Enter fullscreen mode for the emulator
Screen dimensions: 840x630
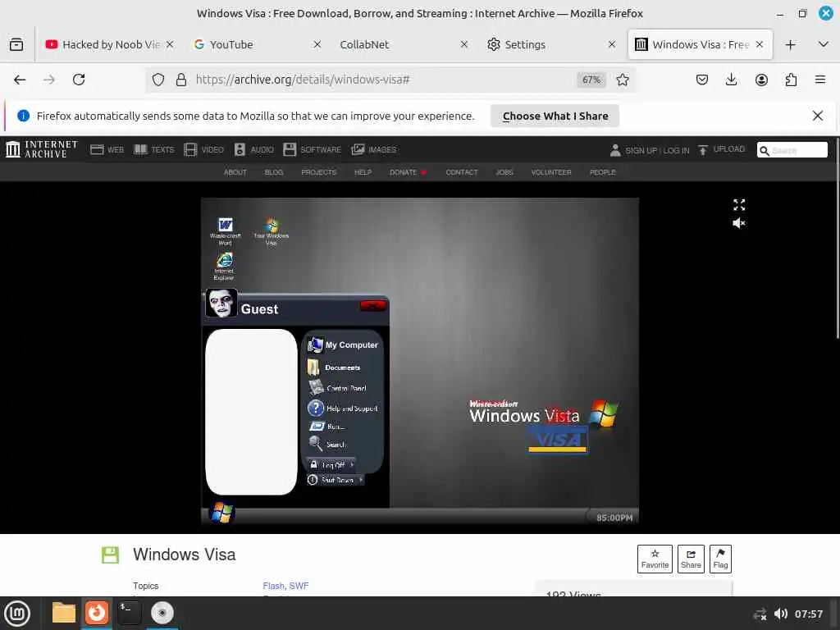739,204
